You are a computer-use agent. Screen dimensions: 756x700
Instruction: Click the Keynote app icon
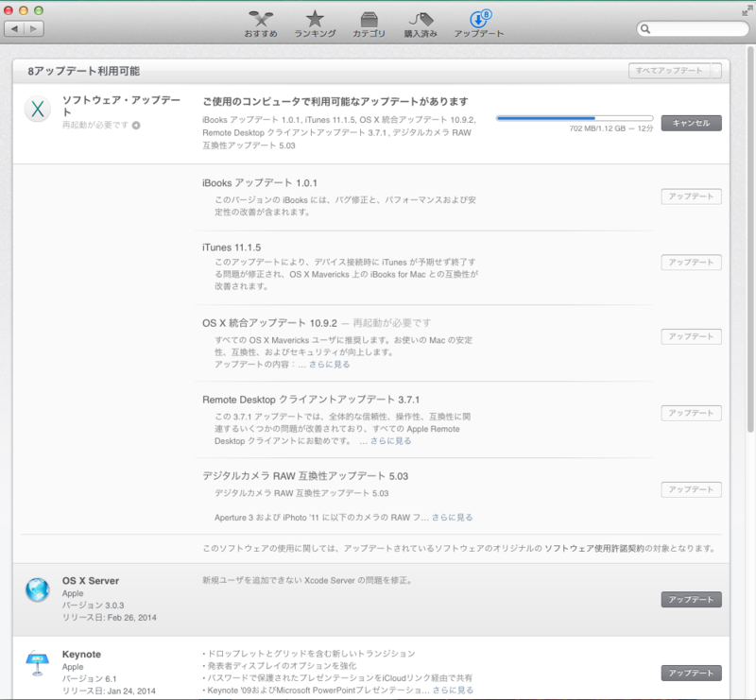[x=38, y=663]
